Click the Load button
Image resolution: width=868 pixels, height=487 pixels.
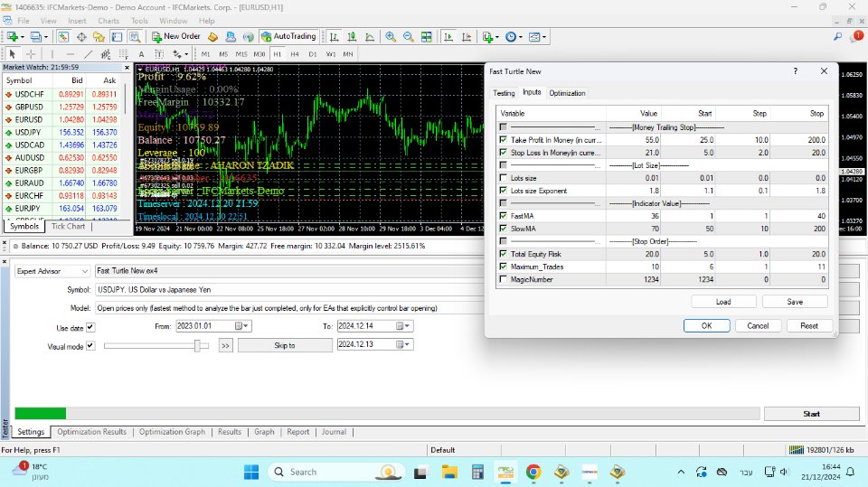coord(723,302)
